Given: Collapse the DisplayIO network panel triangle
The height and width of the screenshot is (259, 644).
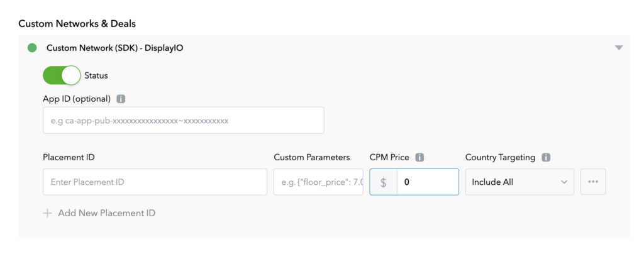Looking at the screenshot, I should coord(619,48).
